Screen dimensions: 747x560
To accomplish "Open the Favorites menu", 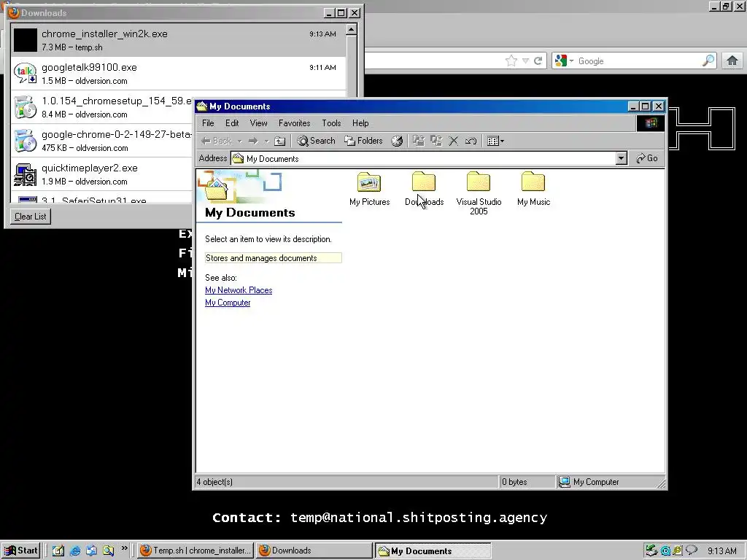I will (295, 123).
